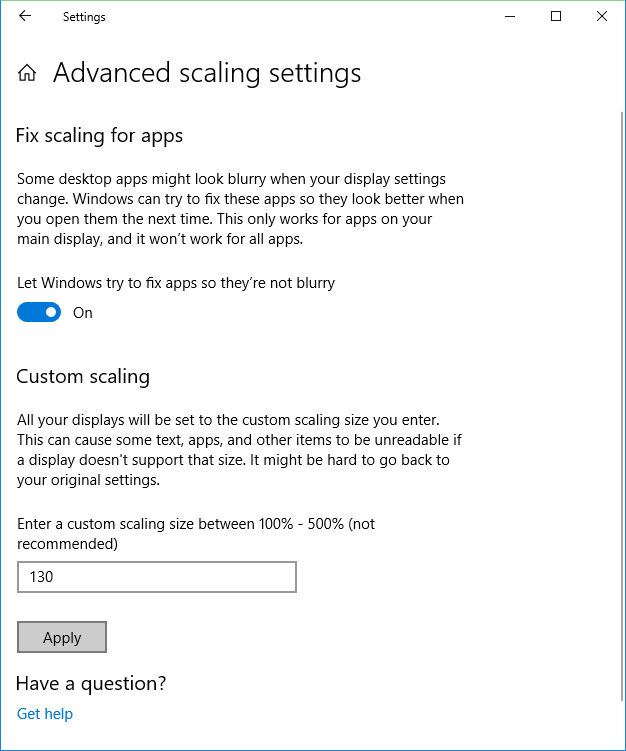Click the "Fix scaling for apps" heading
This screenshot has width=626, height=751.
(x=100, y=136)
